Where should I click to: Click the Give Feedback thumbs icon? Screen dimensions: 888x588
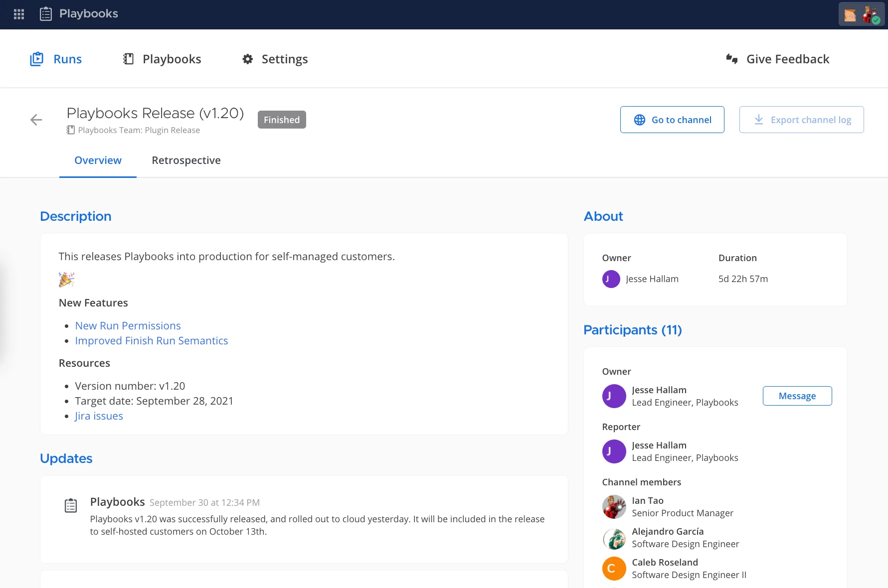[x=732, y=59]
